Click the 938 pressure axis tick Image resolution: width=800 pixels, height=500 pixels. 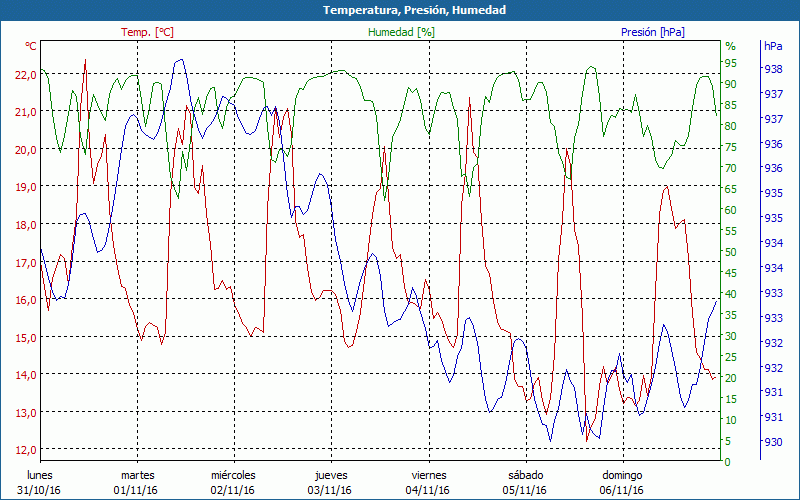tap(772, 70)
